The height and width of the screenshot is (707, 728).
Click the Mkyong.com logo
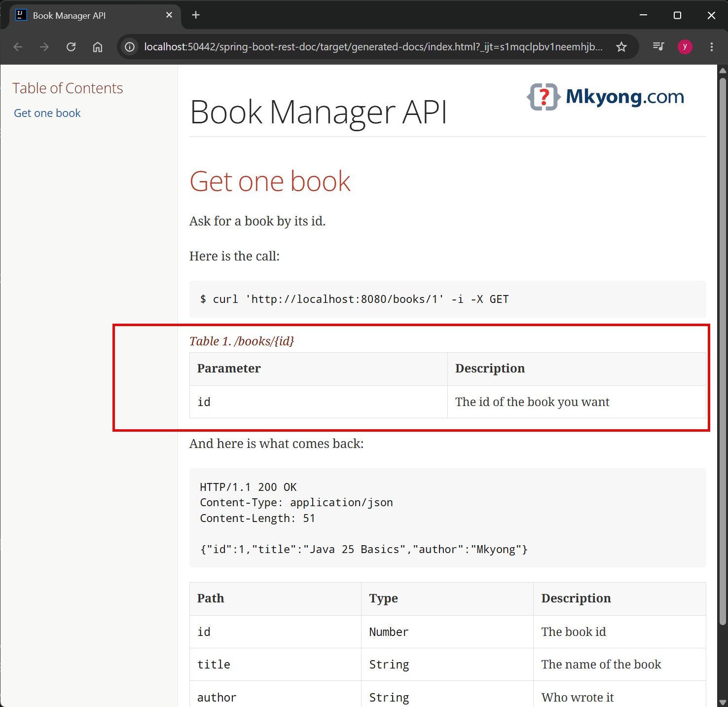pos(606,97)
